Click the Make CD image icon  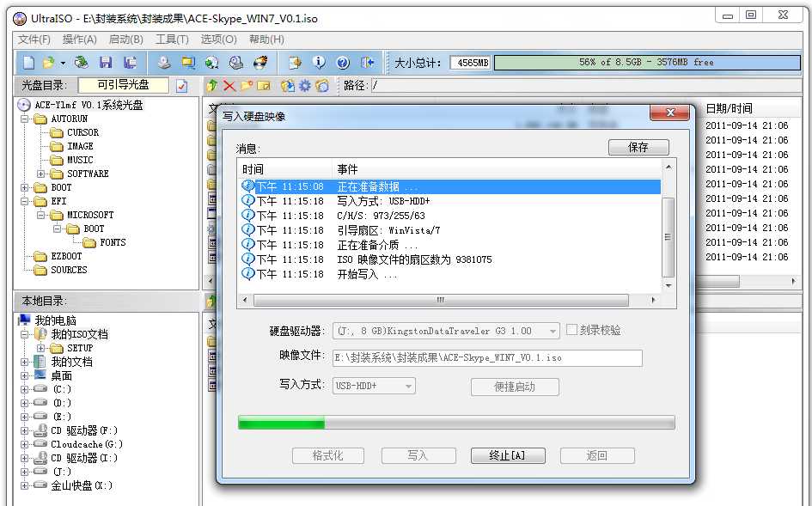point(164,63)
